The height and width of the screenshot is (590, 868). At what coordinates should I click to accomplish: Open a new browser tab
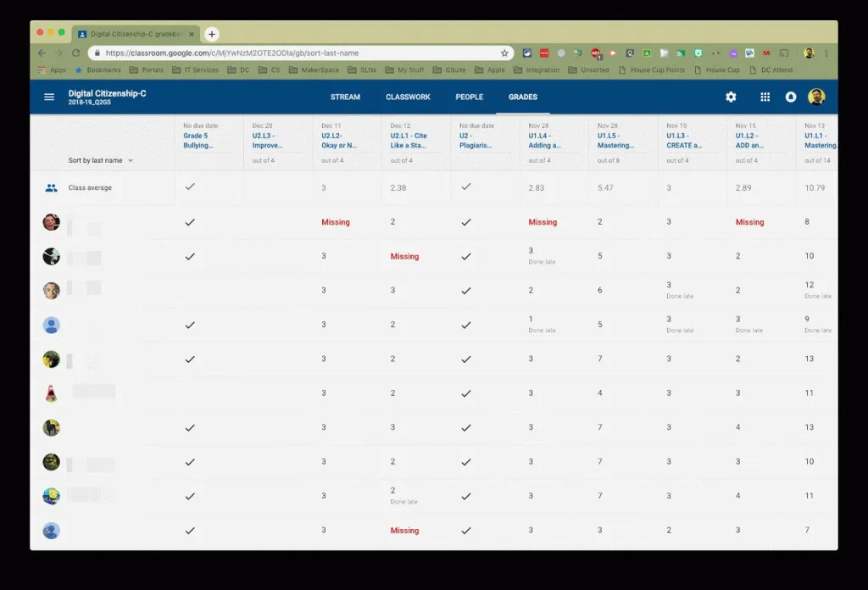pos(212,34)
